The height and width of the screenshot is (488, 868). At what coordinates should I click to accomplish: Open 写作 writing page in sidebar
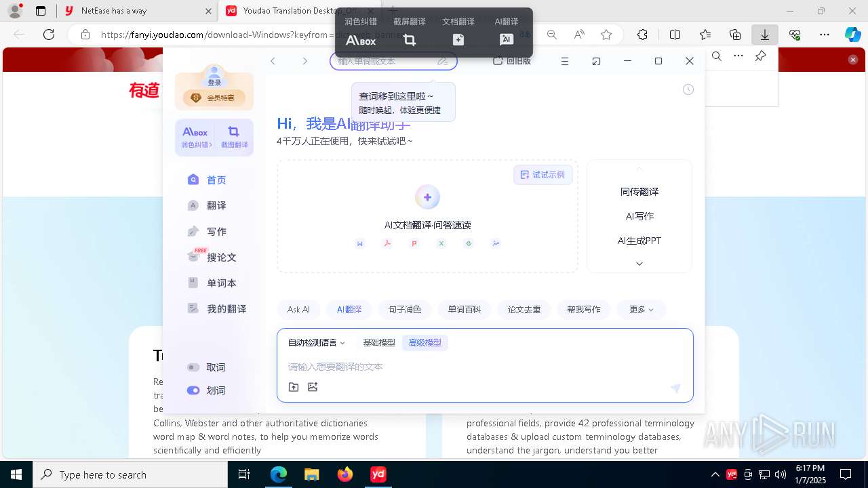coord(208,231)
